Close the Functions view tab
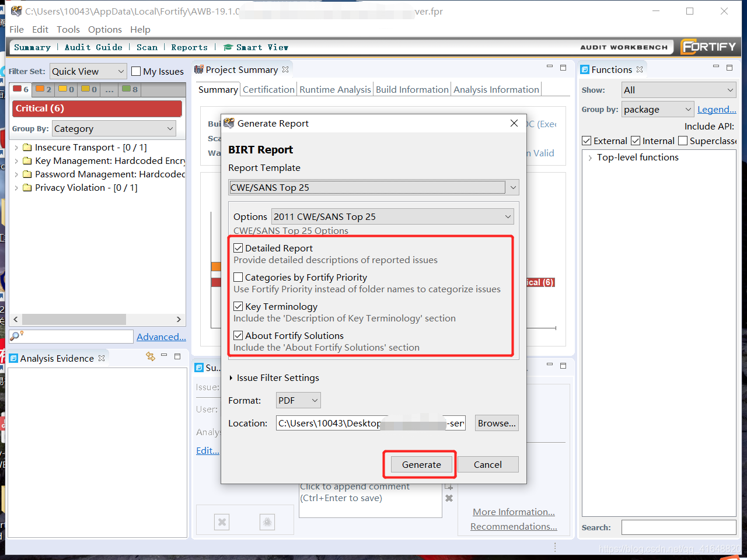The width and height of the screenshot is (747, 560). point(640,69)
